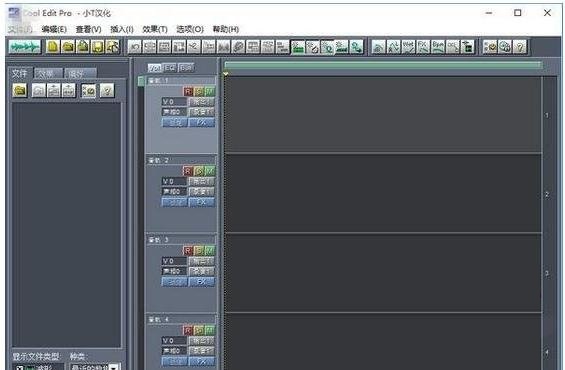Click the chain link icon in main toolbar

coord(239,47)
